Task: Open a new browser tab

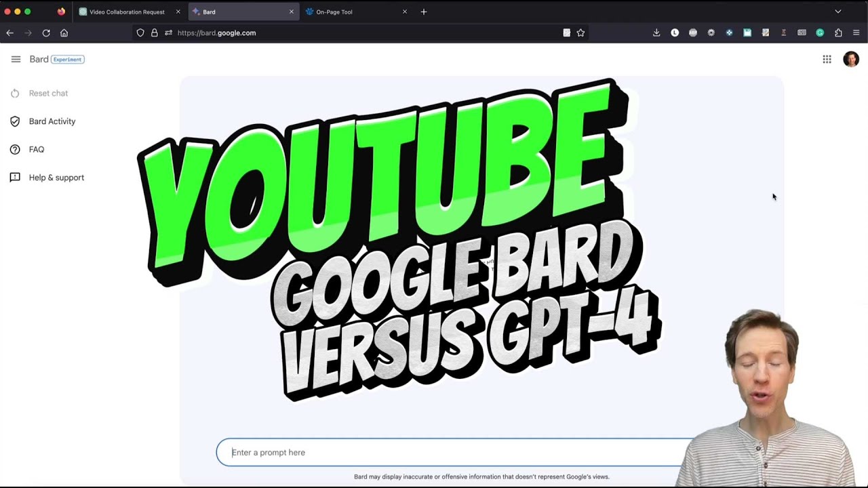Action: 424,12
